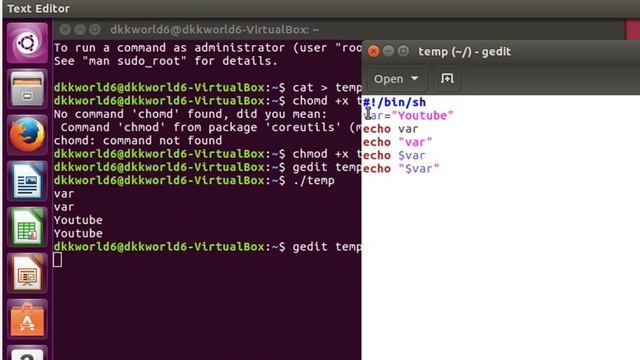Click the first 'Youtube' output line
The height and width of the screenshot is (360, 640).
(78, 220)
